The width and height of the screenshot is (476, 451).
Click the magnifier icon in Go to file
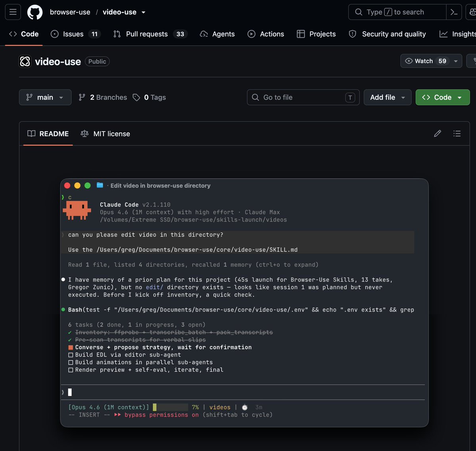(x=255, y=97)
